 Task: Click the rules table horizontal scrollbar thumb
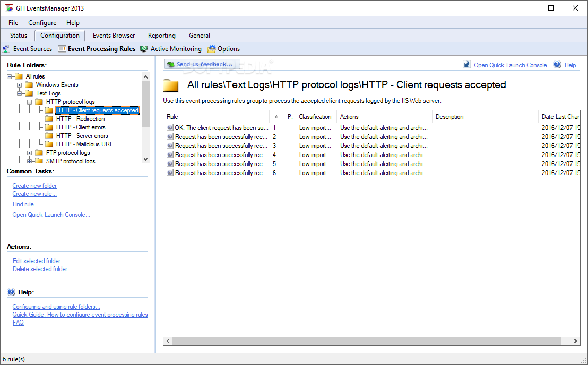pyautogui.click(x=366, y=341)
